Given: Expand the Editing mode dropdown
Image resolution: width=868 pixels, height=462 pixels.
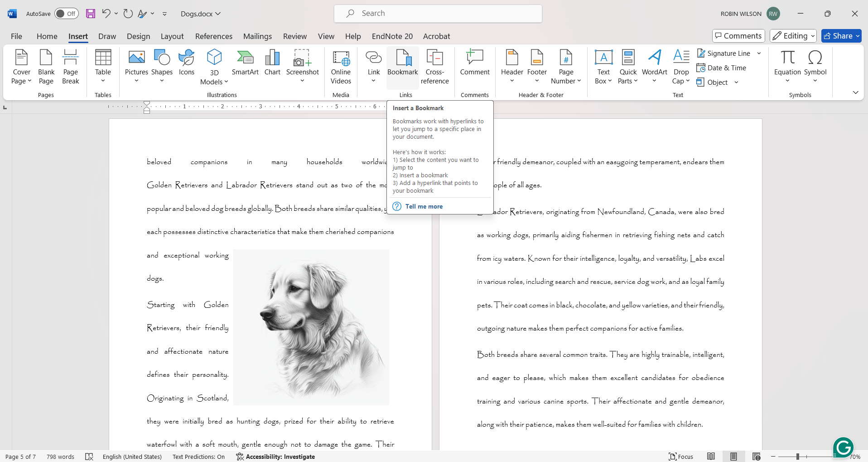Looking at the screenshot, I should [793, 36].
